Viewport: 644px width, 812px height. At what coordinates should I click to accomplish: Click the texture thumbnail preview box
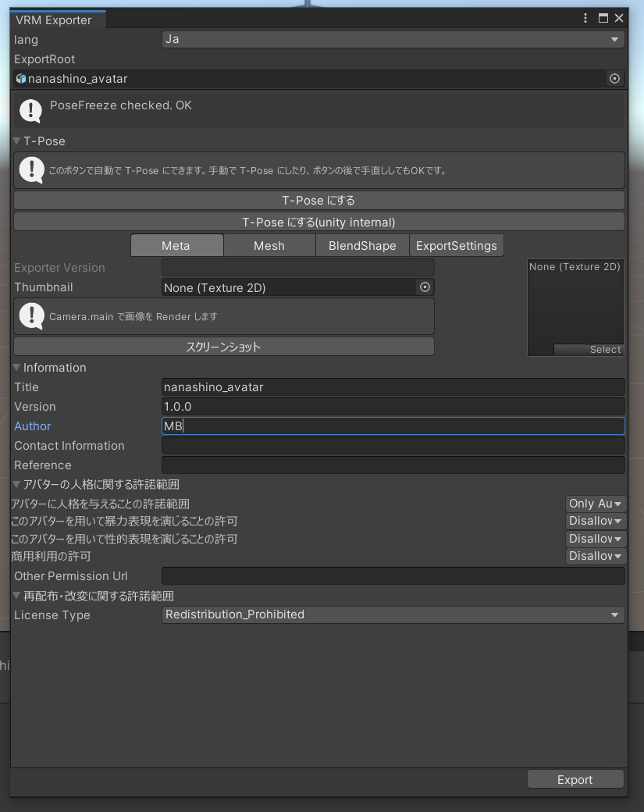[x=575, y=308]
